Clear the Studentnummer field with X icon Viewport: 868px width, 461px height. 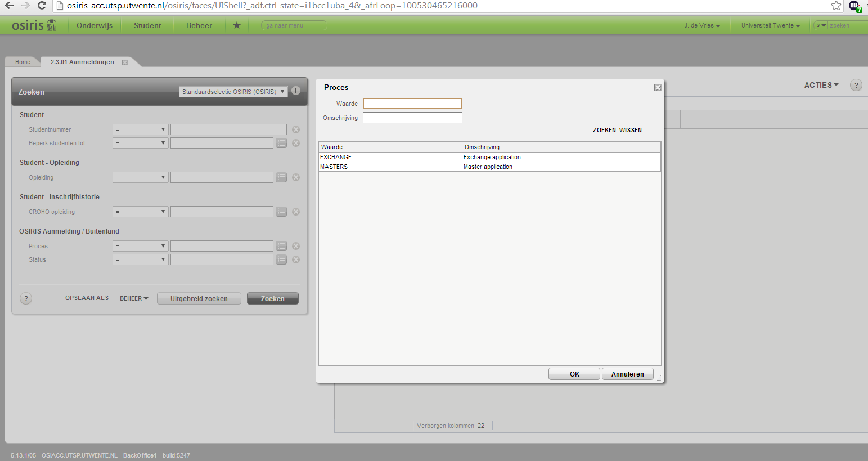click(x=296, y=129)
